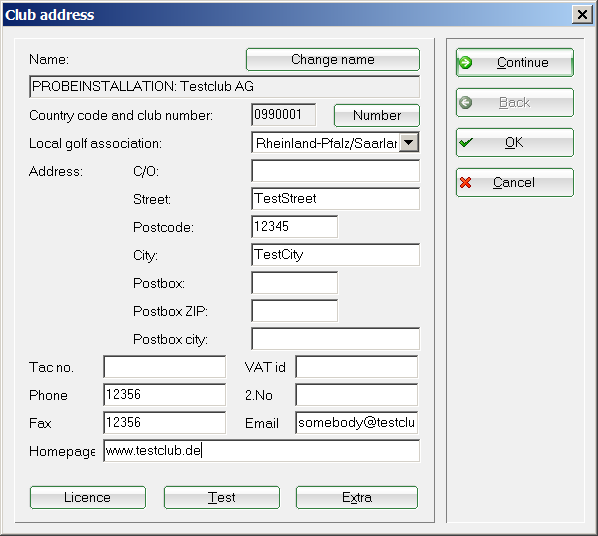
Task: Click the Email address field
Action: pos(357,423)
